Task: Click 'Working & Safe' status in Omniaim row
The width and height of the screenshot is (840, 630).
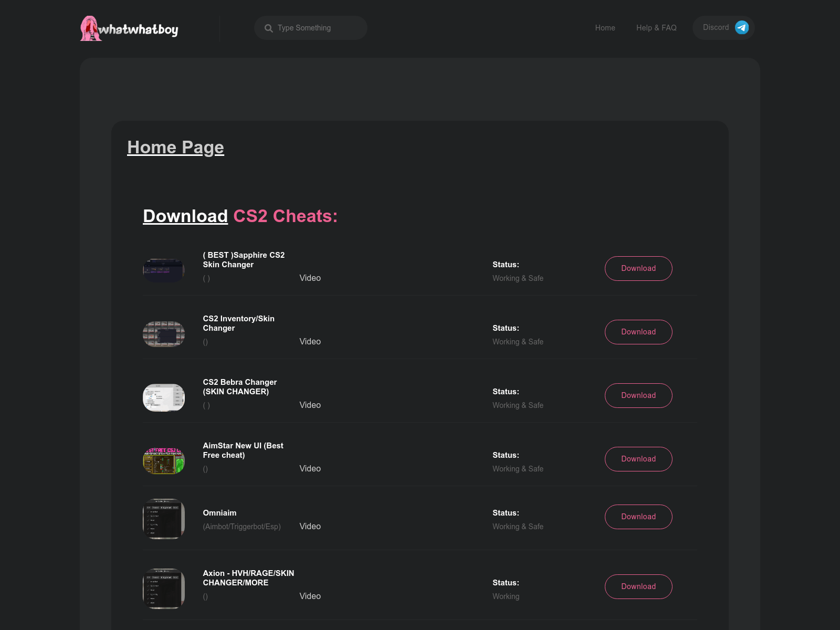Action: (x=518, y=527)
